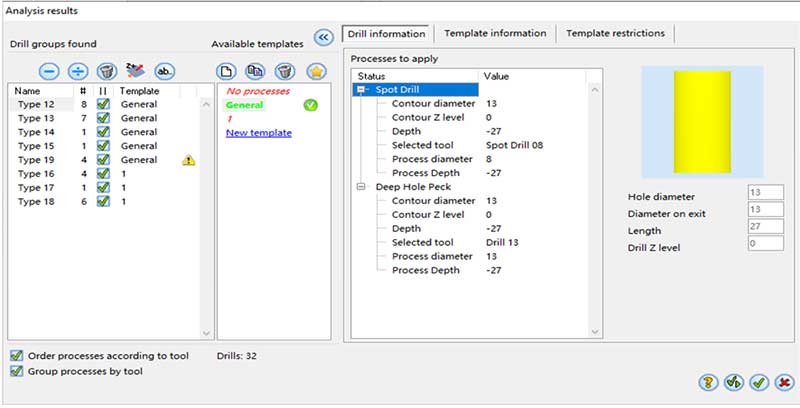The width and height of the screenshot is (800, 408).
Task: Click the star favorite template icon
Action: click(x=315, y=71)
